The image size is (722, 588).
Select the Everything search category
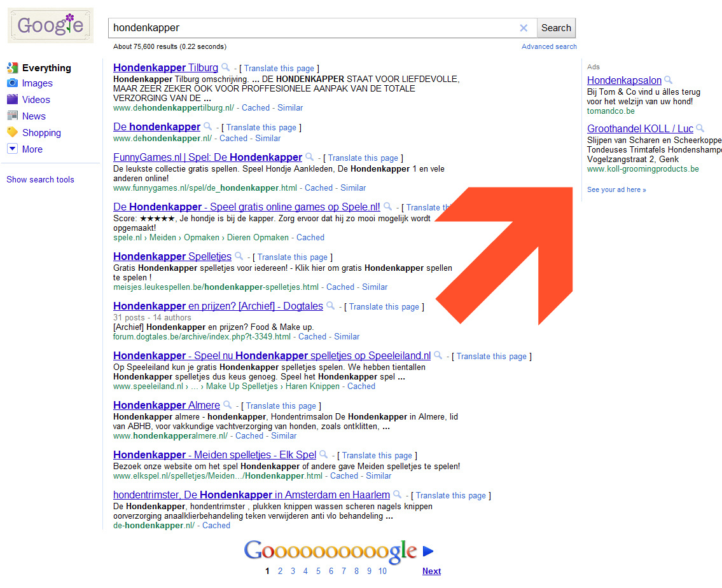tap(46, 68)
